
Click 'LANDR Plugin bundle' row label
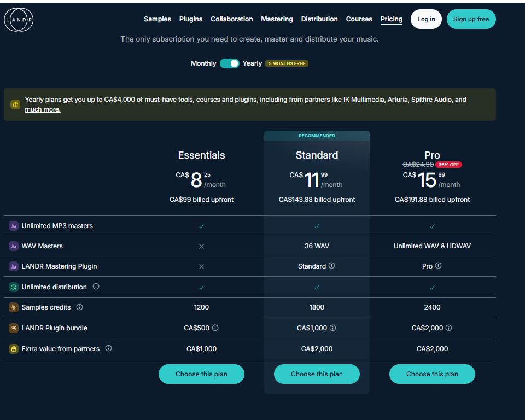[54, 328]
